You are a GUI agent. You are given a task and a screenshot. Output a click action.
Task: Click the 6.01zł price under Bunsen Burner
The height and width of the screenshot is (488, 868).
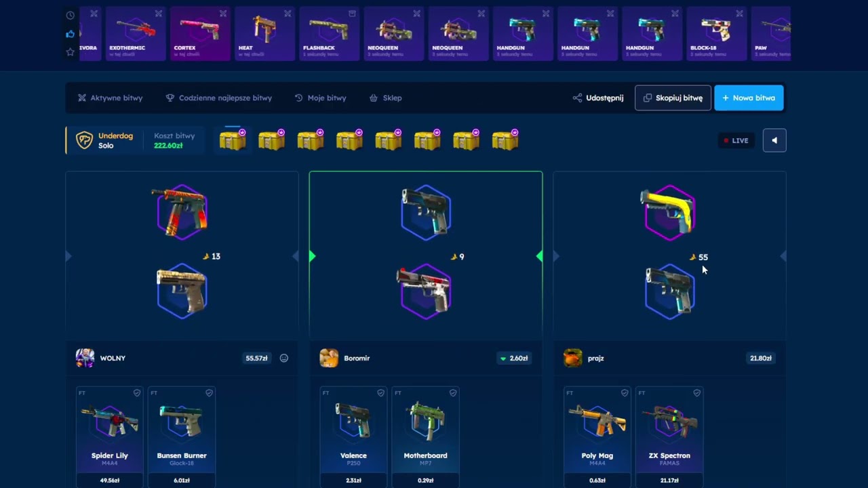pos(182,480)
